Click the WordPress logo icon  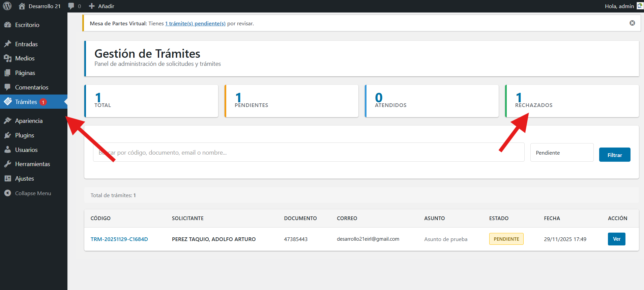pyautogui.click(x=7, y=6)
